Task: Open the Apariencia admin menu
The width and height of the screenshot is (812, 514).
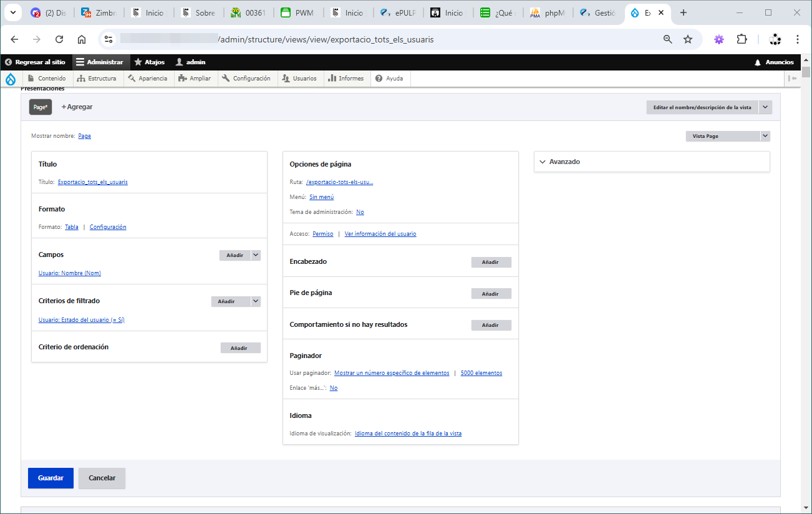Action: (x=148, y=79)
